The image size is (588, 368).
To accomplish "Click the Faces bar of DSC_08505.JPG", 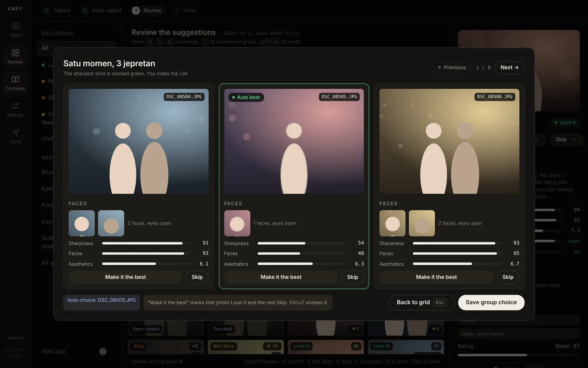I will pos(301,254).
